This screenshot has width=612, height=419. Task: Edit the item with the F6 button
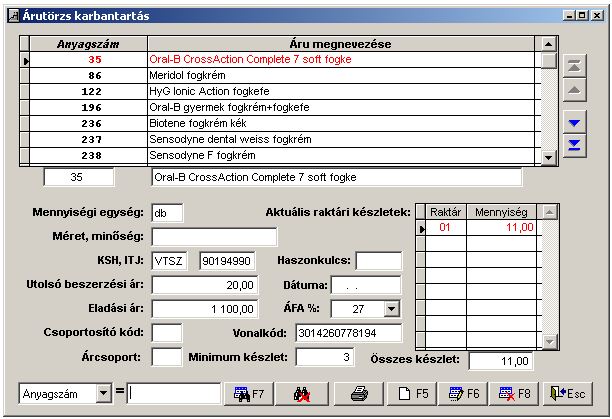click(x=463, y=394)
